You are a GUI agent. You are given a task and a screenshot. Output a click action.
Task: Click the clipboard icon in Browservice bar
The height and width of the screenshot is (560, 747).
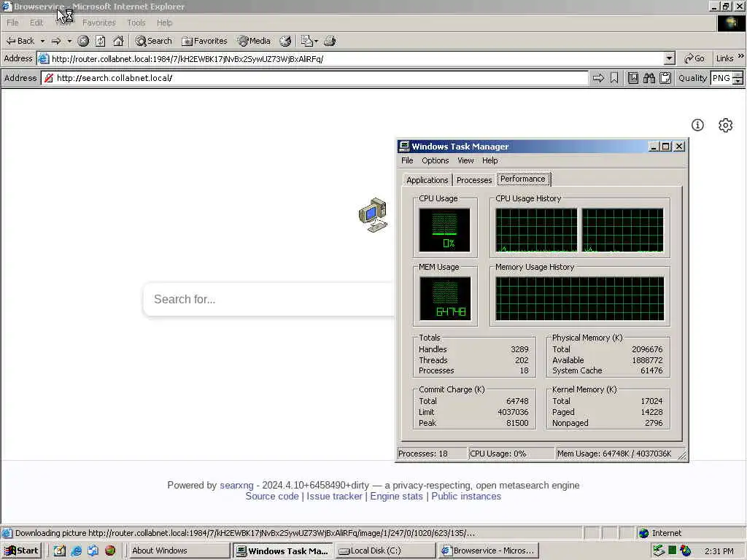tap(665, 78)
